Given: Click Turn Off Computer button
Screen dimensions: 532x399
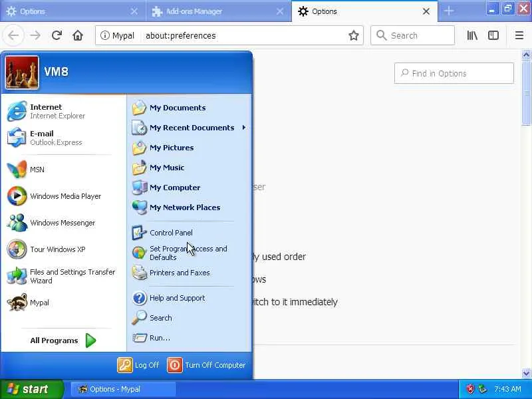Looking at the screenshot, I should pyautogui.click(x=206, y=365).
